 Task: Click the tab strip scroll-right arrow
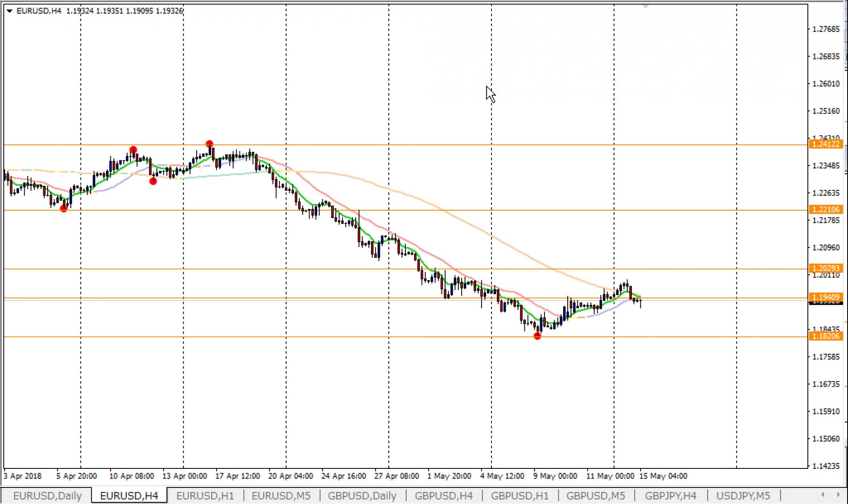coord(838,495)
